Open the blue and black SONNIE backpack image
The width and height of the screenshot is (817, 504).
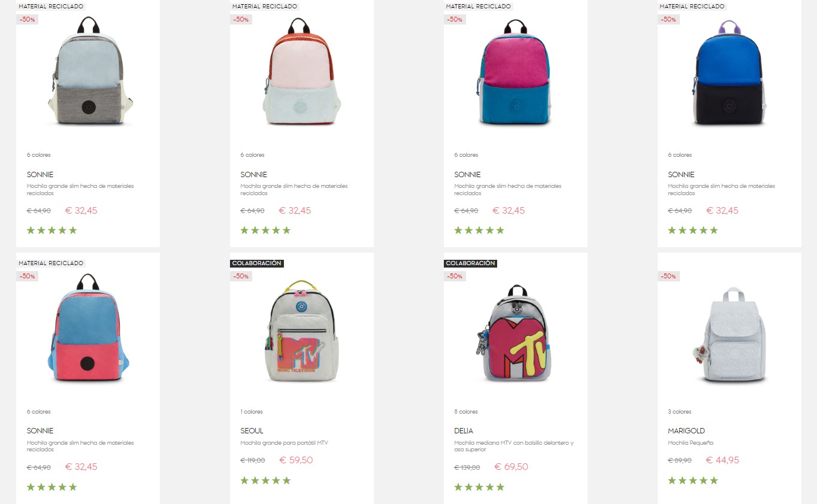click(730, 72)
